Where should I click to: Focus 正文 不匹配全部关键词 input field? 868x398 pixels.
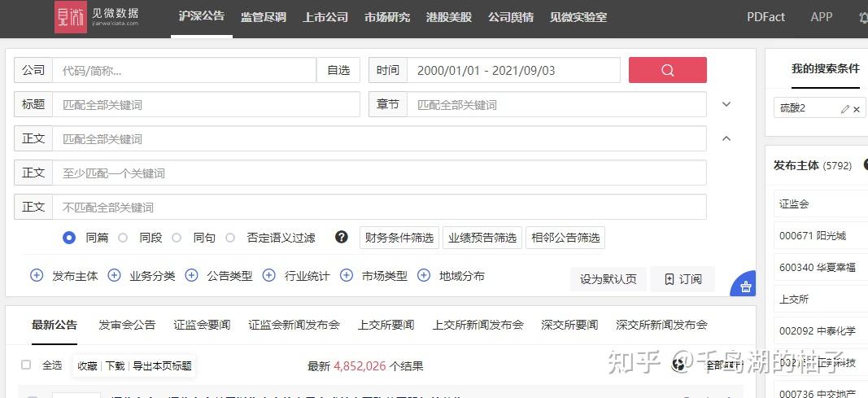pos(379,207)
